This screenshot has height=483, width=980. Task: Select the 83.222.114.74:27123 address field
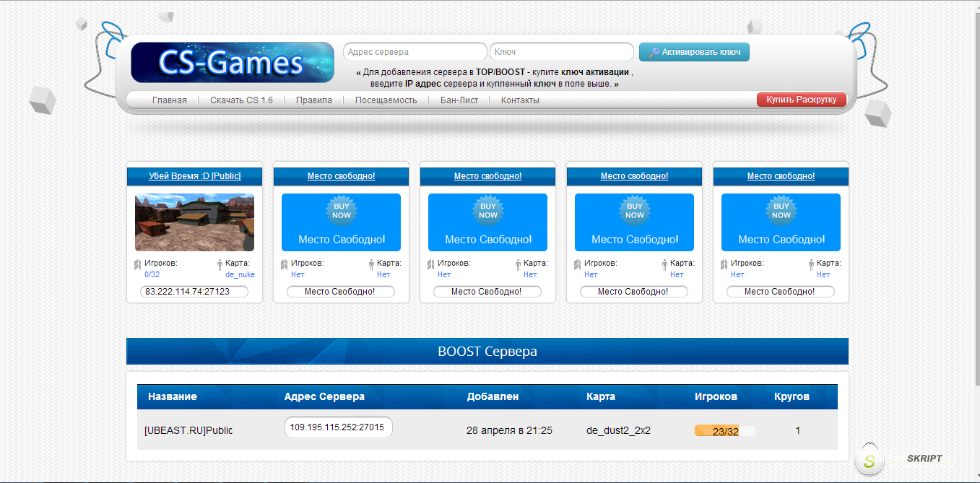tap(194, 292)
